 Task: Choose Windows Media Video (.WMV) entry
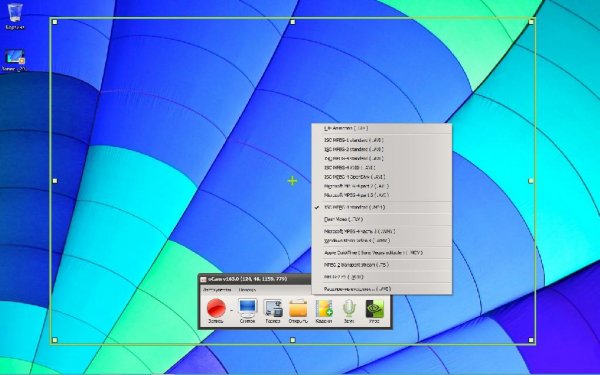382,241
